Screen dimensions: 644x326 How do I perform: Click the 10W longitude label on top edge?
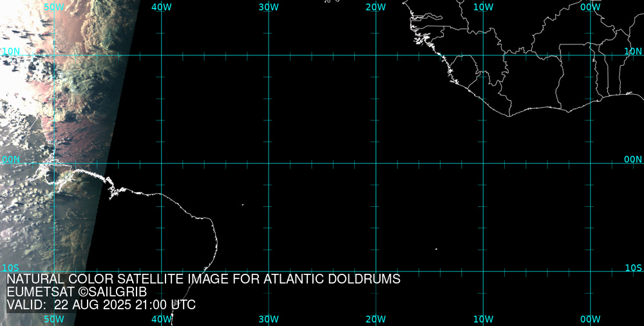click(x=484, y=7)
